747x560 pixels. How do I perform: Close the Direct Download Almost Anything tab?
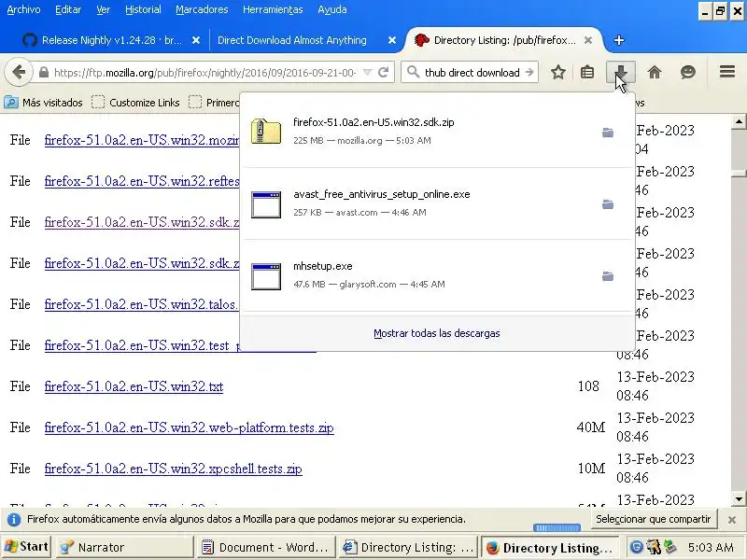click(392, 40)
